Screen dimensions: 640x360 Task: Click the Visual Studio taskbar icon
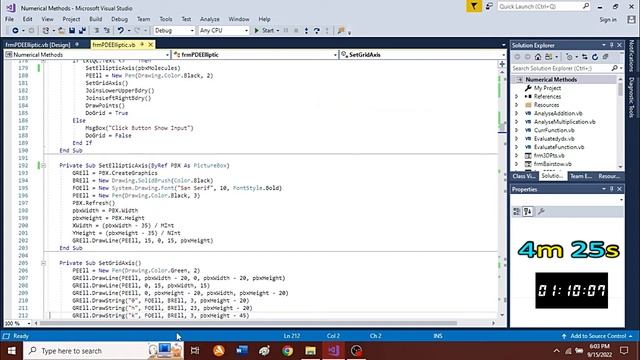coord(333,351)
